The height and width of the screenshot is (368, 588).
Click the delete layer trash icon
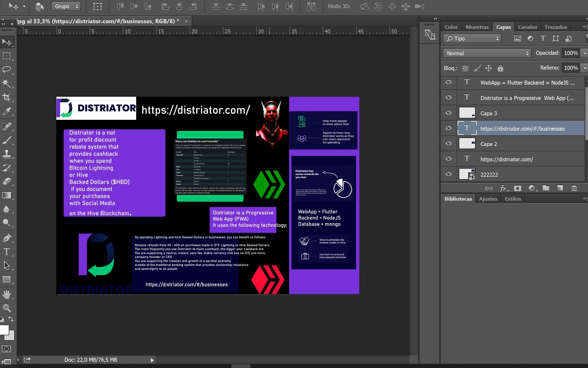[x=574, y=188]
